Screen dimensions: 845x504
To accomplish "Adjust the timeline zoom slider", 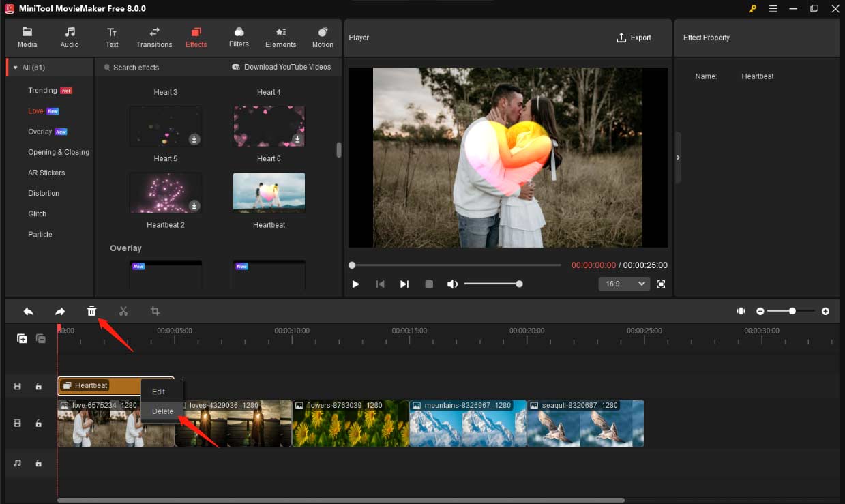I will [x=792, y=311].
